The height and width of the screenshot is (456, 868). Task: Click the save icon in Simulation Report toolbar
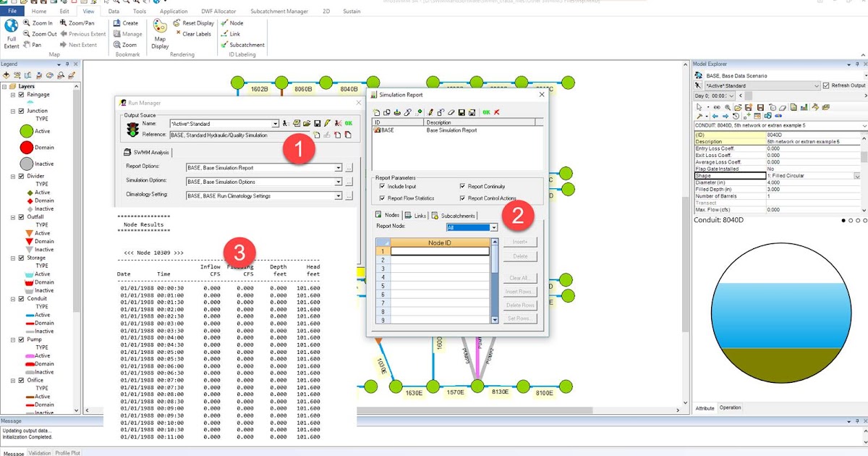coord(461,111)
